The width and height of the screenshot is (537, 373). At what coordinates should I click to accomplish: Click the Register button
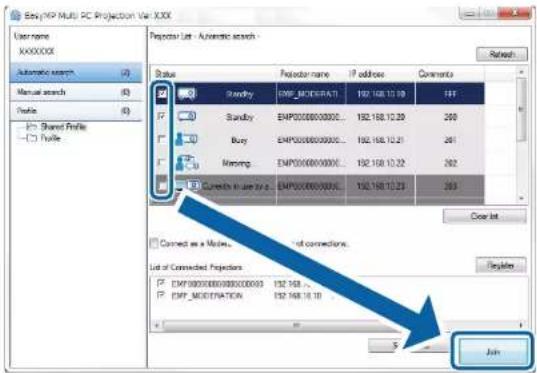(x=501, y=266)
